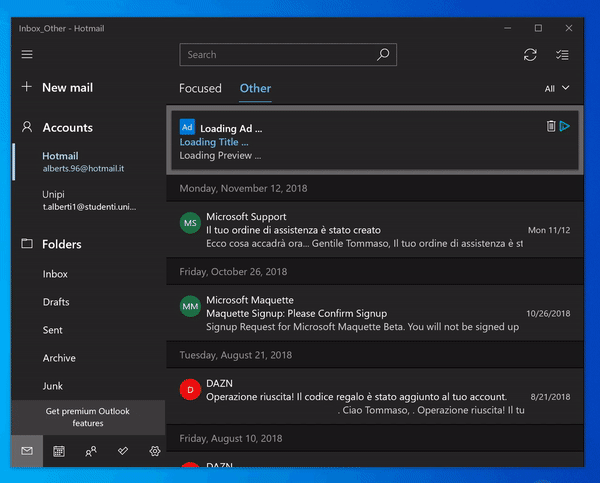
Task: Click Friday, October 26, 2018 date header
Action: [x=375, y=272]
